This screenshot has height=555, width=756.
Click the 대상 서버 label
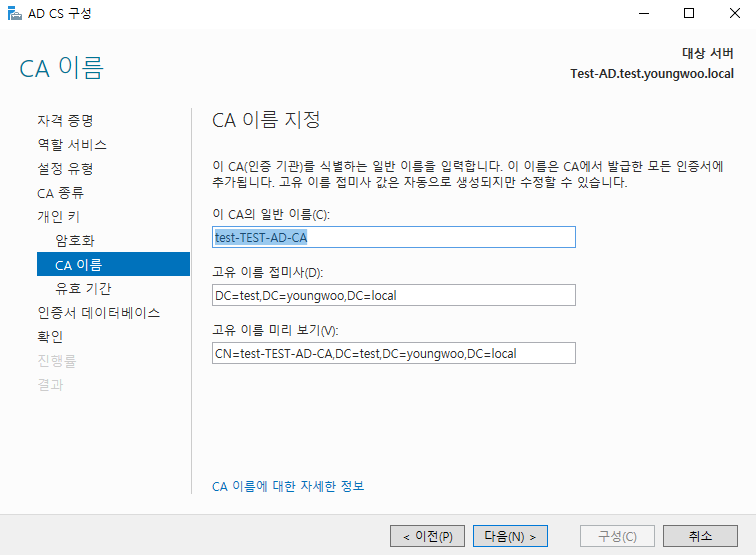[x=708, y=53]
